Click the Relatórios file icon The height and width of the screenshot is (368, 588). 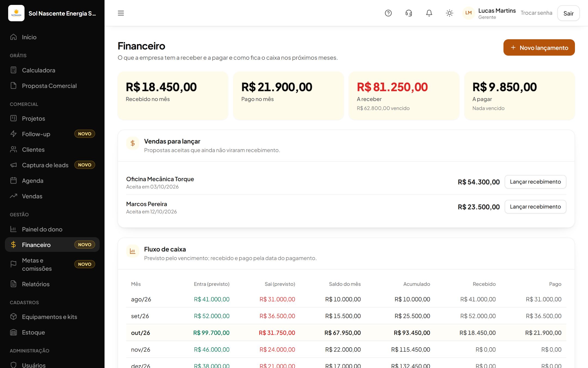coord(14,284)
